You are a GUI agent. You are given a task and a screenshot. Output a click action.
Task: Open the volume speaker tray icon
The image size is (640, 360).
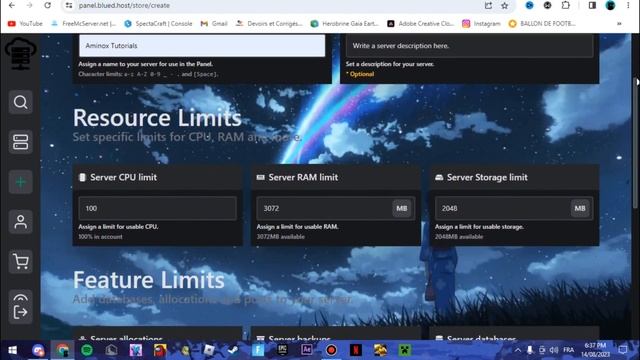tap(554, 350)
